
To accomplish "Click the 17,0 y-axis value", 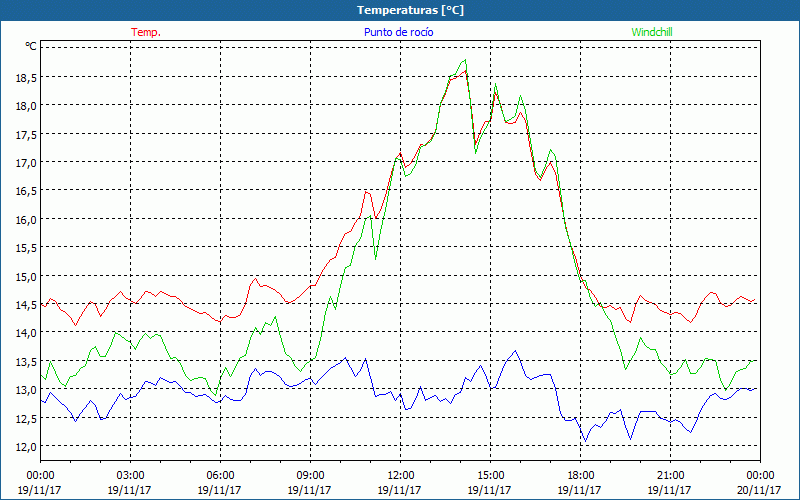I will (x=25, y=162).
